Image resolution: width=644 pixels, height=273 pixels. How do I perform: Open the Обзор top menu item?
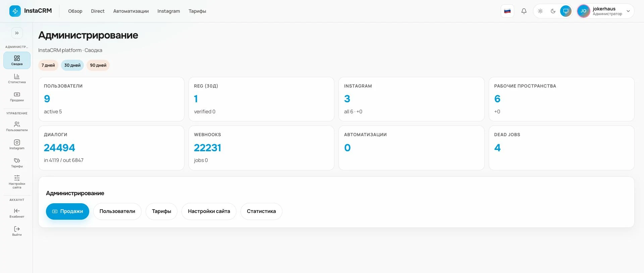pos(75,11)
